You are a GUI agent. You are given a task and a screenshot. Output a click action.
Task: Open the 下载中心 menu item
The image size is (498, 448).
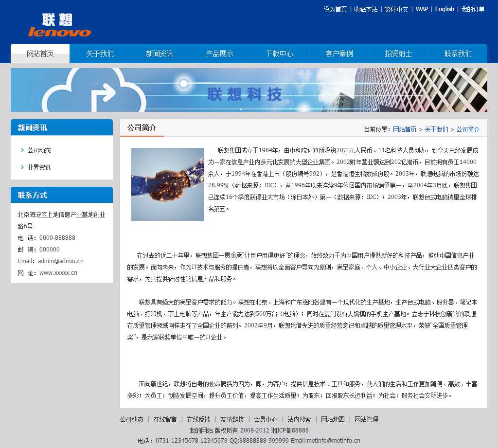(279, 54)
